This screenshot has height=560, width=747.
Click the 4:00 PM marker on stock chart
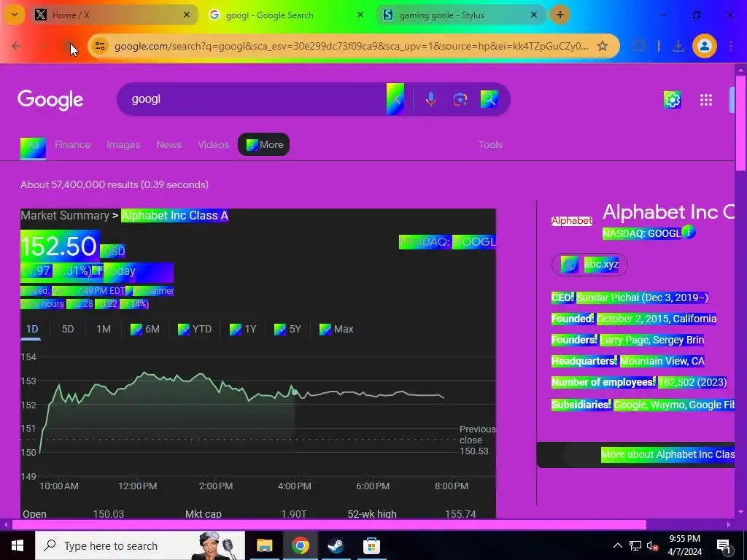(295, 392)
